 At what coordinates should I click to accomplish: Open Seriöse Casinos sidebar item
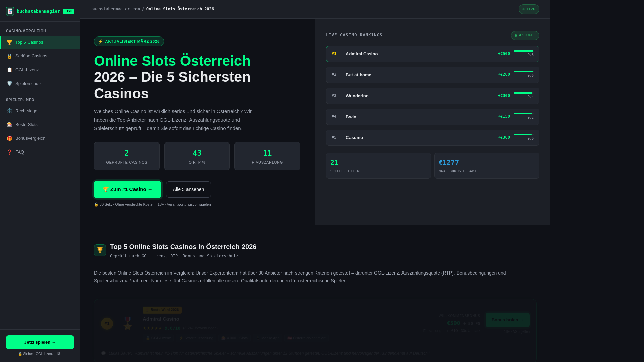click(x=40, y=56)
